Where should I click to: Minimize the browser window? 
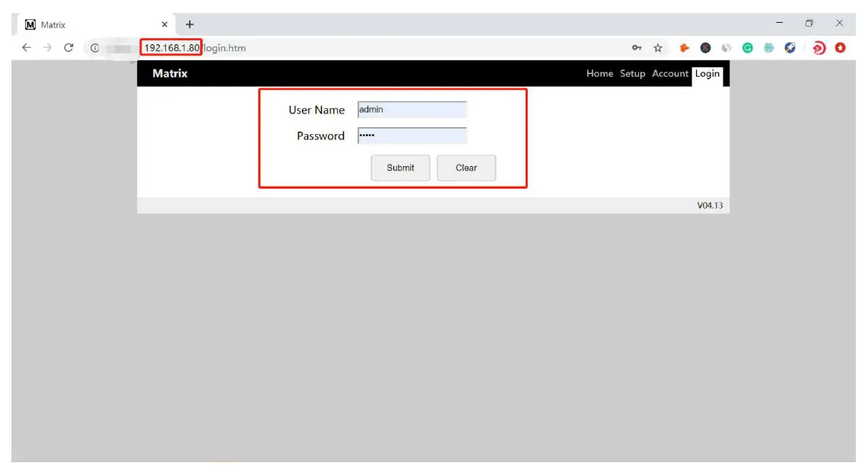780,24
